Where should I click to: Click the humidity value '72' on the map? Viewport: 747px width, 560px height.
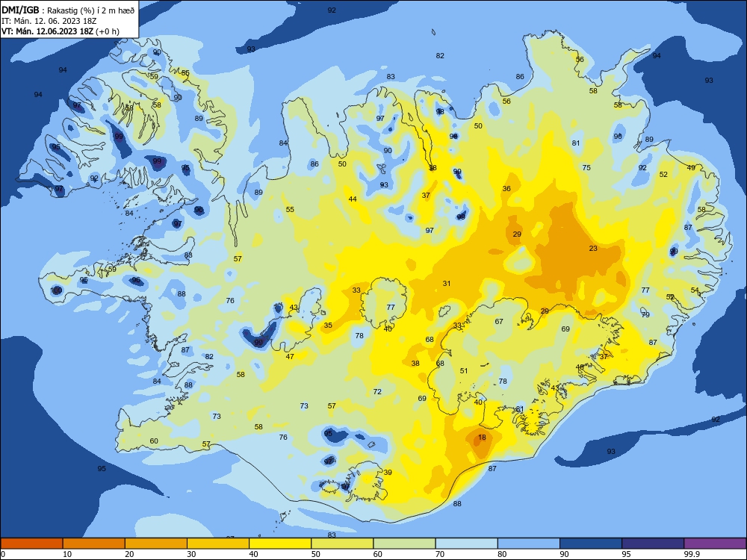(x=377, y=391)
